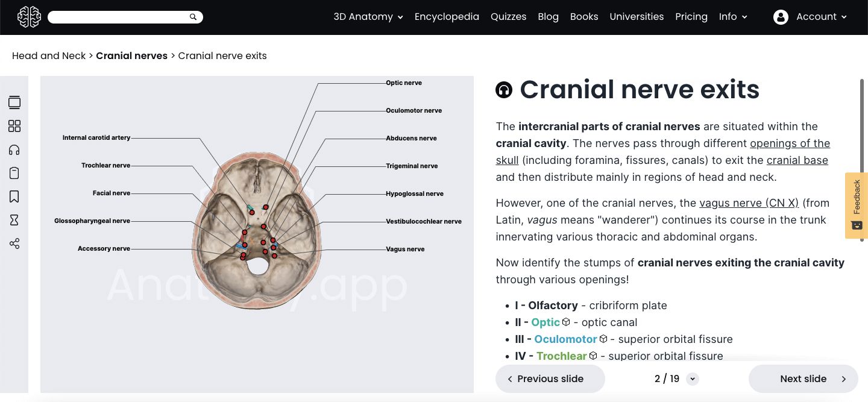Click the search magnifier icon
Viewport: 868px width, 402px height.
click(x=192, y=16)
